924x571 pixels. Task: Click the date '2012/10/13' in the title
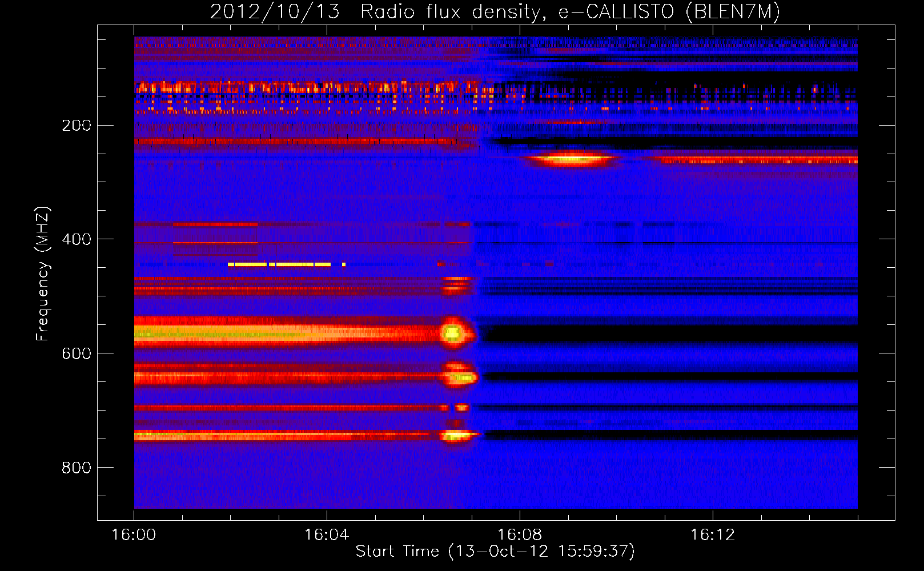point(275,11)
